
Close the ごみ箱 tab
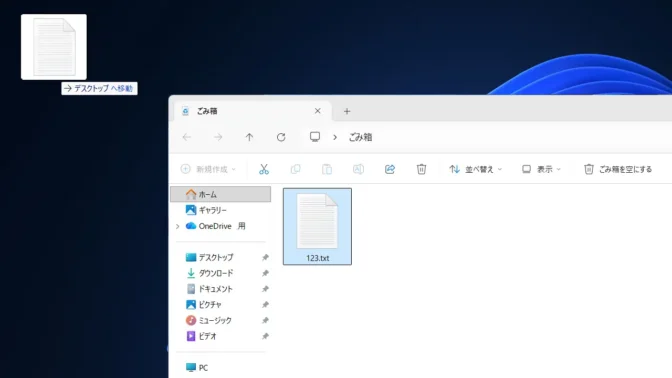coord(318,111)
